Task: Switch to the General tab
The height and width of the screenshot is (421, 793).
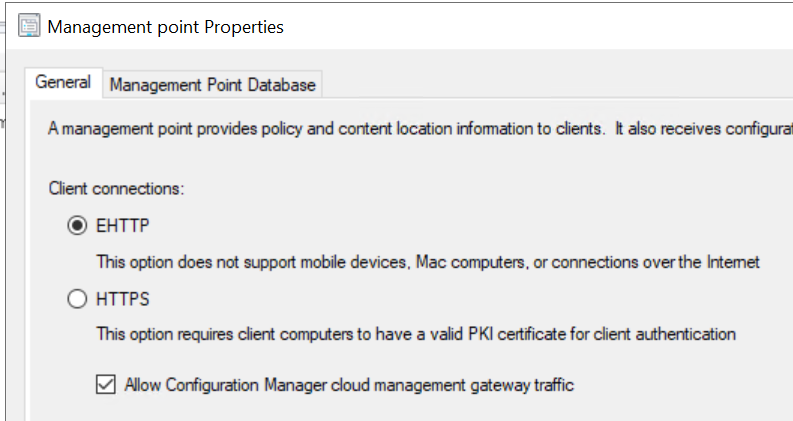Action: pos(63,83)
